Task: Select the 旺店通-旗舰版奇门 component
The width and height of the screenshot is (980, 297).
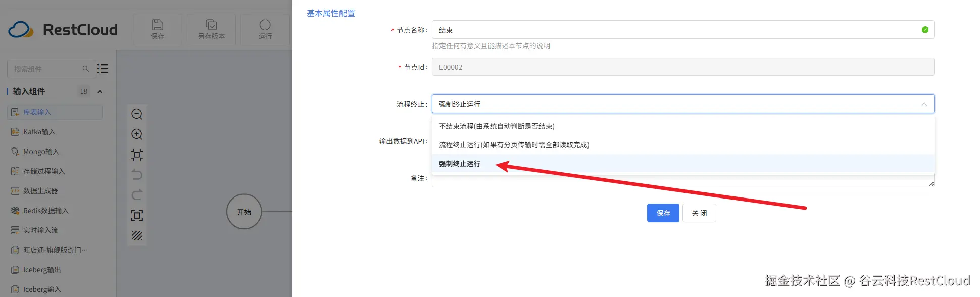Action: point(55,250)
